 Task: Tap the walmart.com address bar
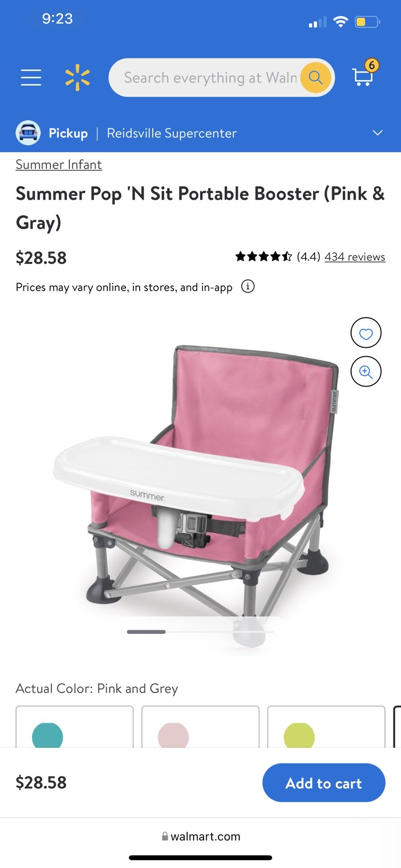coord(201,836)
